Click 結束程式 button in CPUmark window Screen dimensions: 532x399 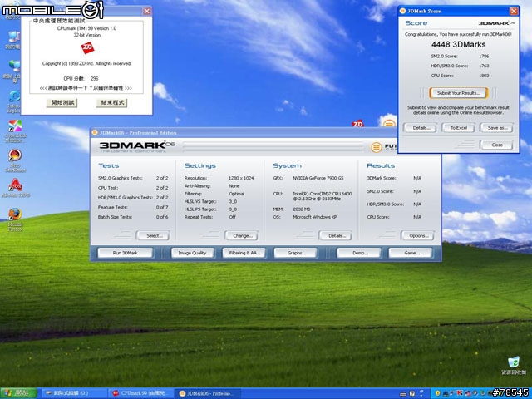[112, 102]
